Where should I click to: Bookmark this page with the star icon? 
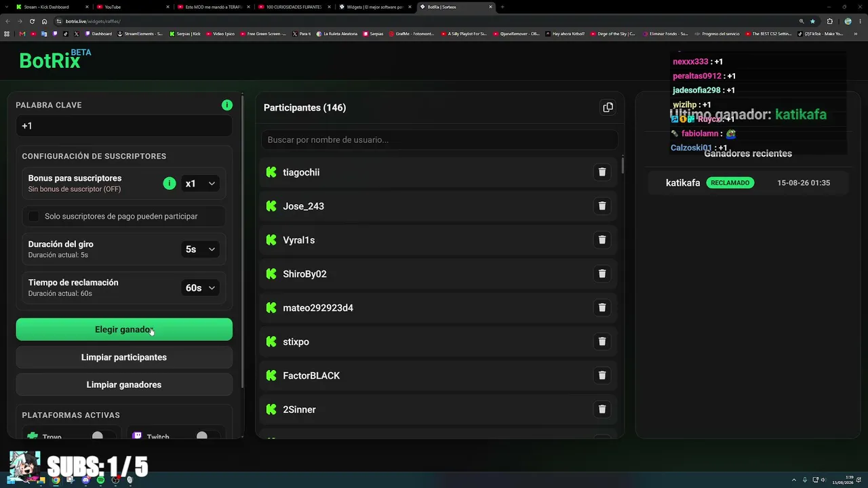tap(812, 21)
